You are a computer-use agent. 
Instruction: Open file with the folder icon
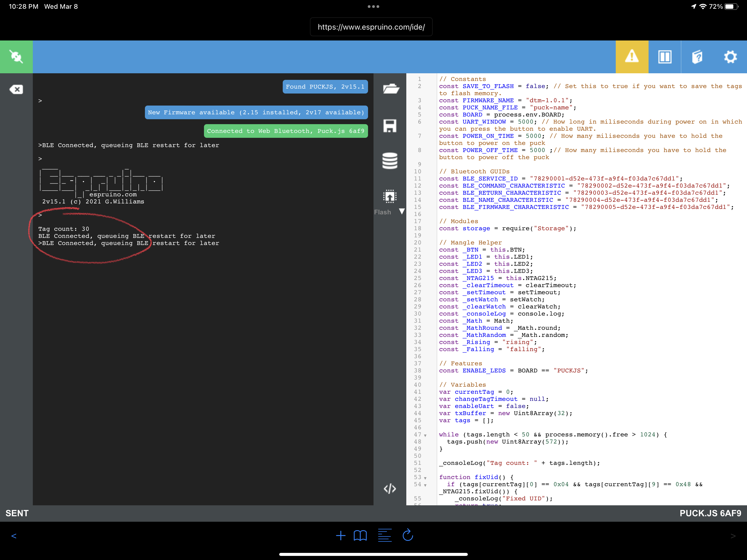[x=391, y=89]
